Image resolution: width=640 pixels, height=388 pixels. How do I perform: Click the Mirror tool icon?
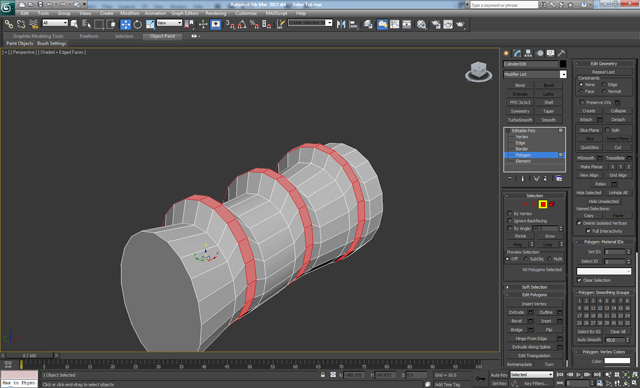coord(341,24)
